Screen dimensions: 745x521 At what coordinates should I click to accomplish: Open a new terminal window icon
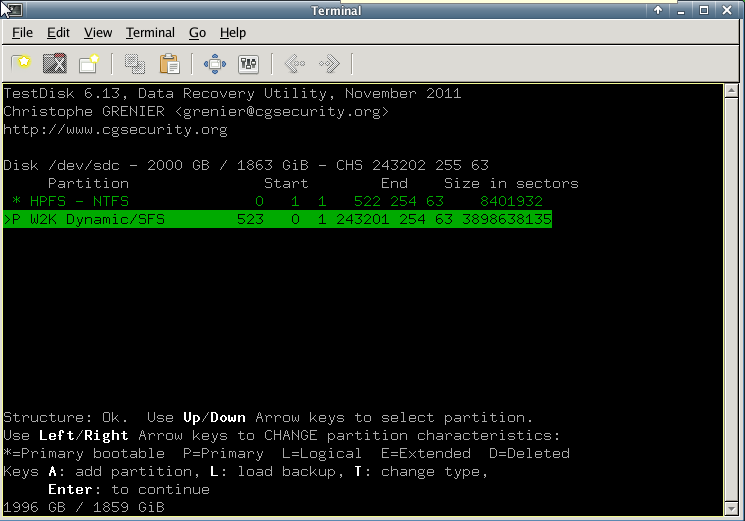89,63
